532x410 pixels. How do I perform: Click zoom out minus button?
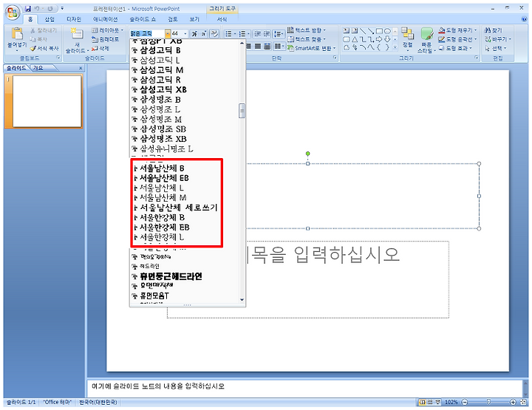click(x=465, y=402)
